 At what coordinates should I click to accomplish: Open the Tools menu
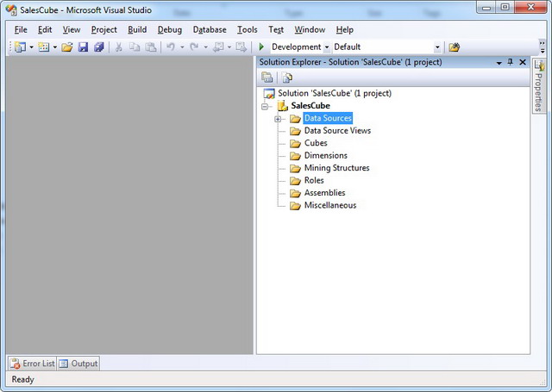(x=248, y=30)
